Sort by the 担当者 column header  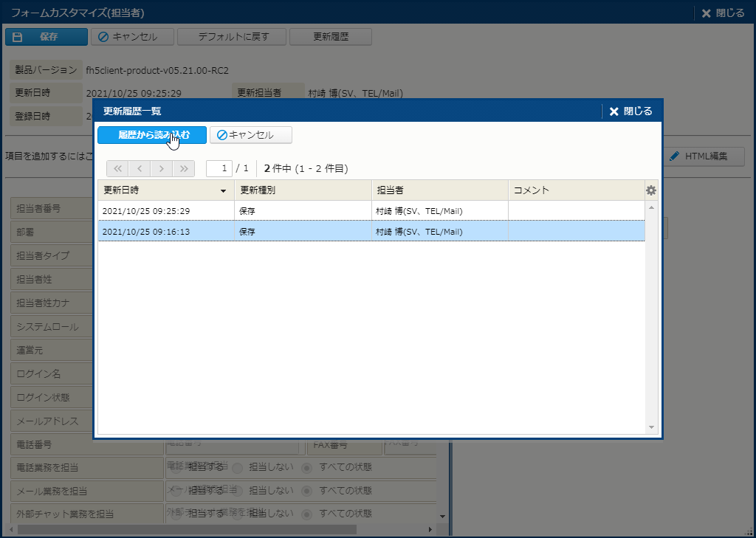[x=439, y=190]
